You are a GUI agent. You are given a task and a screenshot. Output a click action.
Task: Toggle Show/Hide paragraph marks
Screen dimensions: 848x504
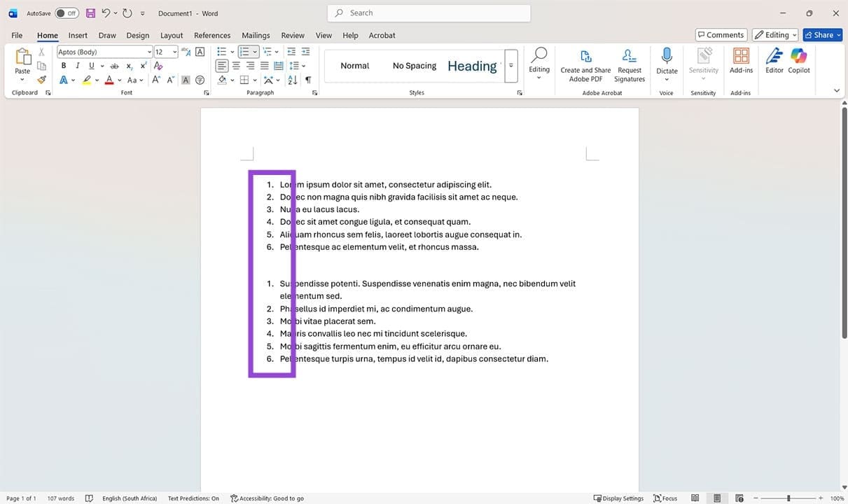(x=307, y=79)
